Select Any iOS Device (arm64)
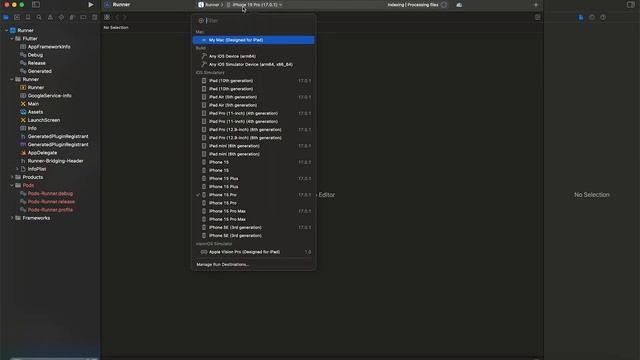The width and height of the screenshot is (640, 360). (x=253, y=56)
